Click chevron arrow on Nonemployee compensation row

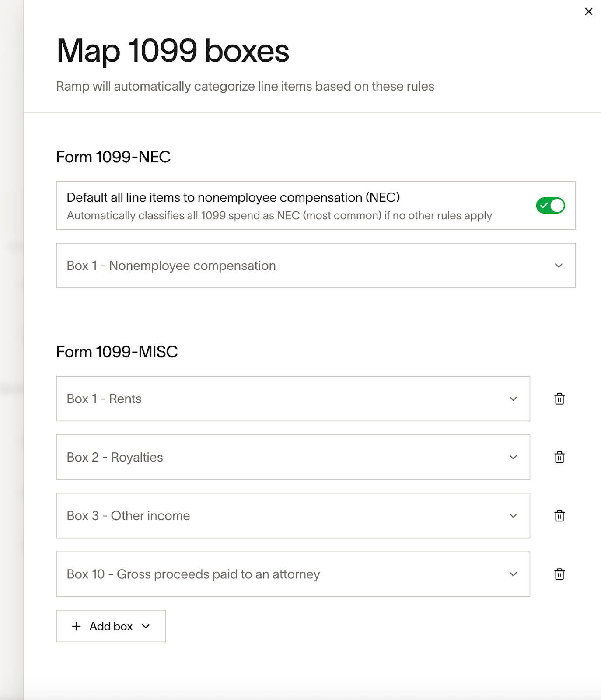click(559, 266)
